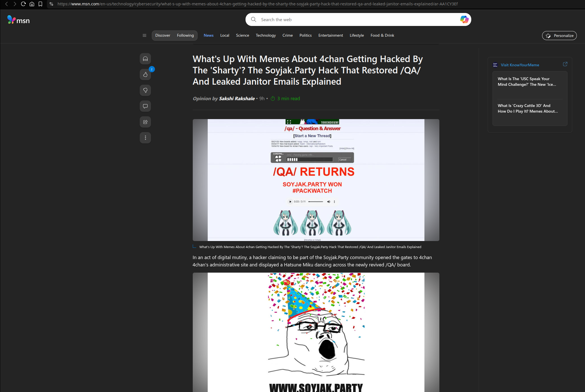Open the 'Crazy Cattle 3D' related article
This screenshot has height=392, width=585.
point(528,108)
